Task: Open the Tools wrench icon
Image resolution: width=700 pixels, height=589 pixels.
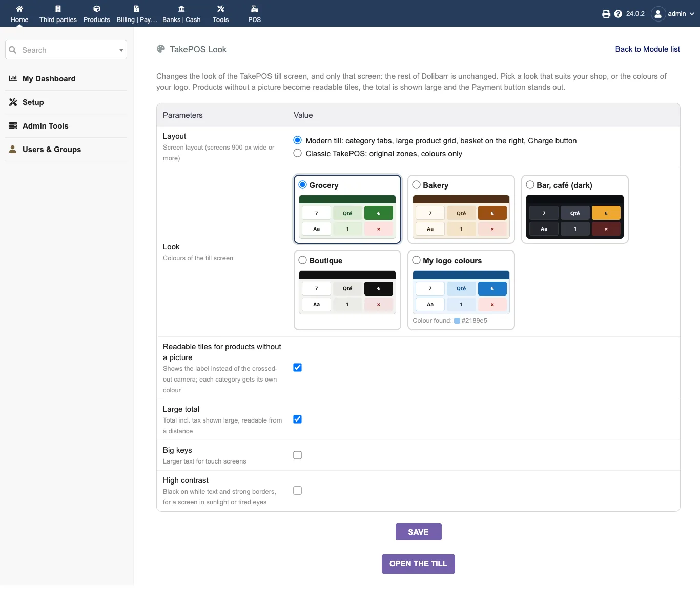Action: (221, 9)
